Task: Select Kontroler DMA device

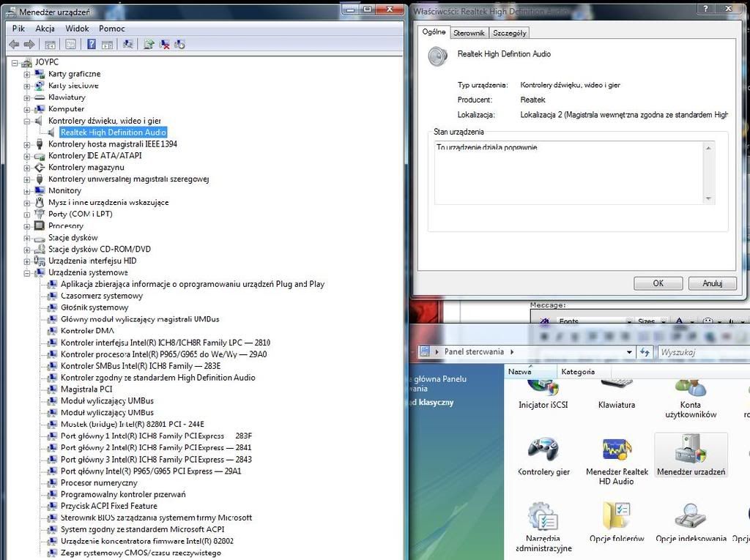Action: 88,331
